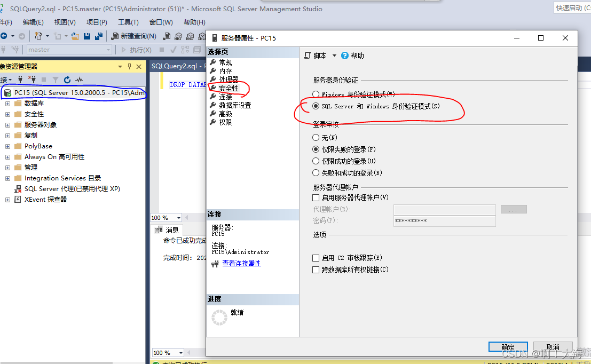
Task: Expand the 管理 management node
Action: [x=7, y=167]
